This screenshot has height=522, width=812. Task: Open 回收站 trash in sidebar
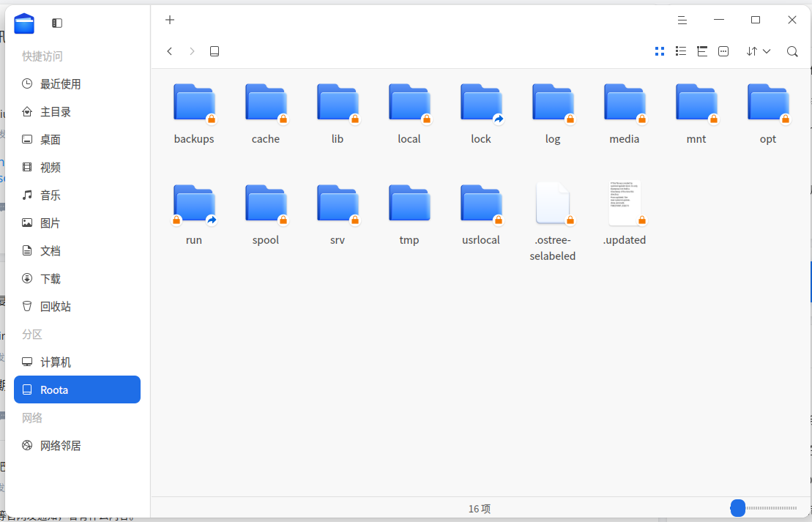pyautogui.click(x=77, y=307)
